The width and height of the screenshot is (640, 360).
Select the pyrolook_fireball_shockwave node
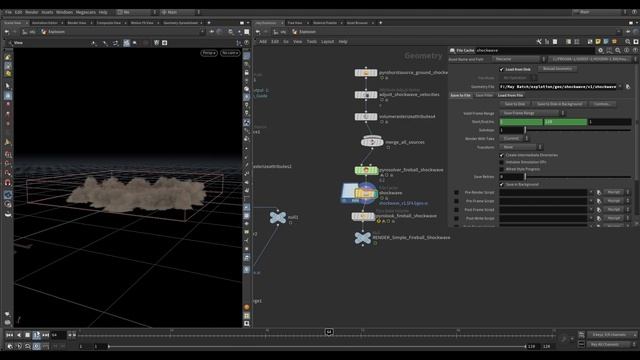[363, 216]
